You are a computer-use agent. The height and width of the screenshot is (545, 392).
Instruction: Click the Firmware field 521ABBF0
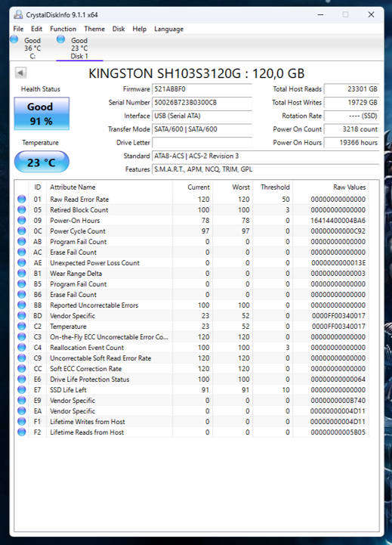pyautogui.click(x=202, y=89)
